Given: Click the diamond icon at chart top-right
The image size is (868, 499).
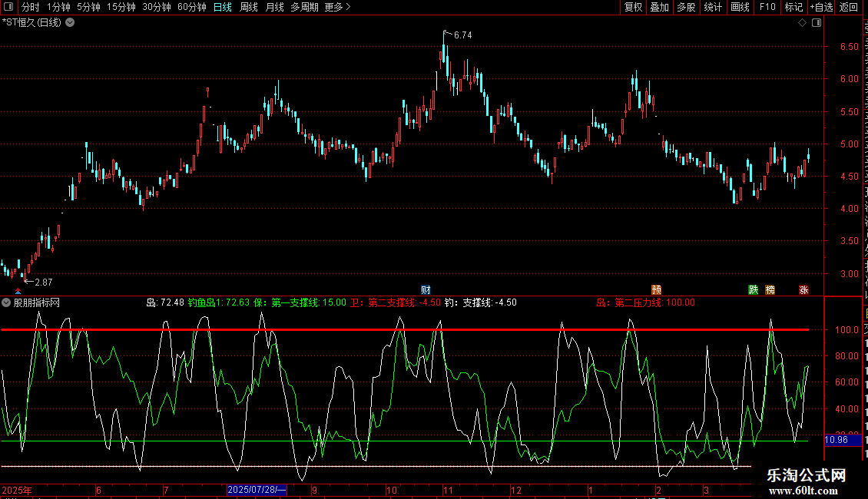Looking at the screenshot, I should coord(802,23).
